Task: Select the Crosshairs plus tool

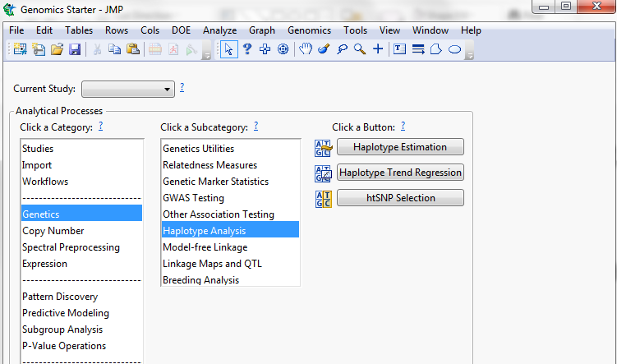Action: tap(378, 49)
